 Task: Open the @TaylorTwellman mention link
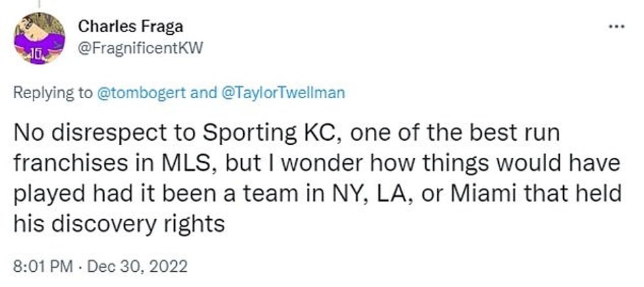278,93
